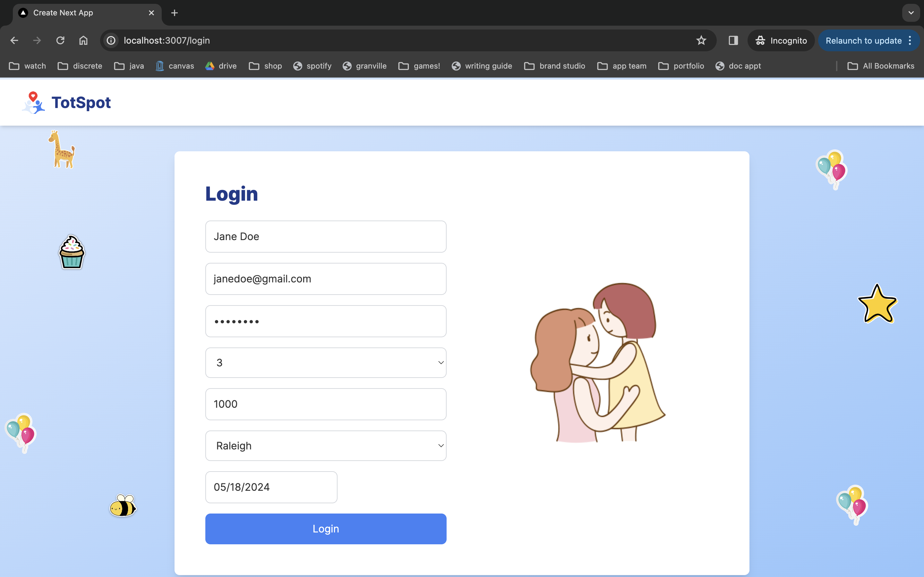Click the Jane Doe name field
This screenshot has width=924, height=577.
[326, 237]
